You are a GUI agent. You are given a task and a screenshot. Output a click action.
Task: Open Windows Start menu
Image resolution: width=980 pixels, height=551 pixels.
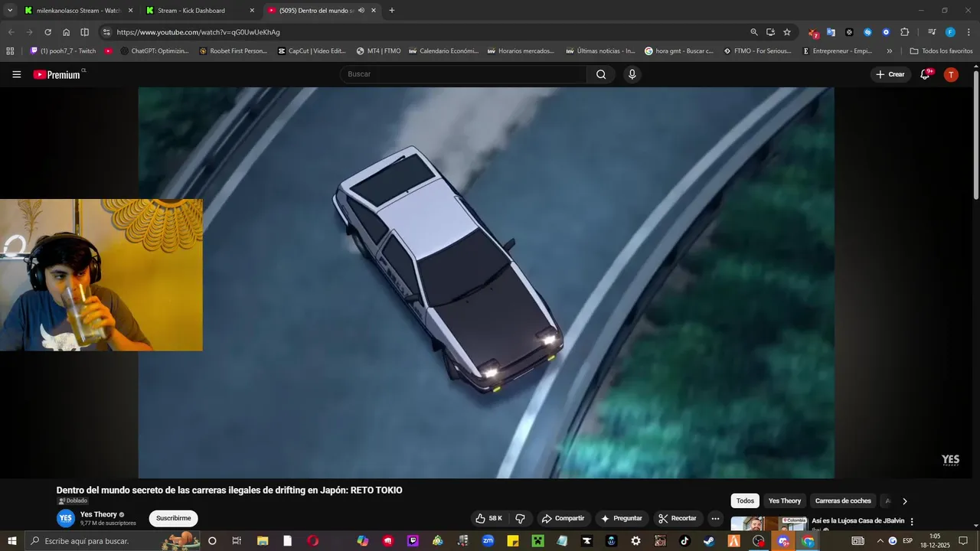tap(11, 541)
